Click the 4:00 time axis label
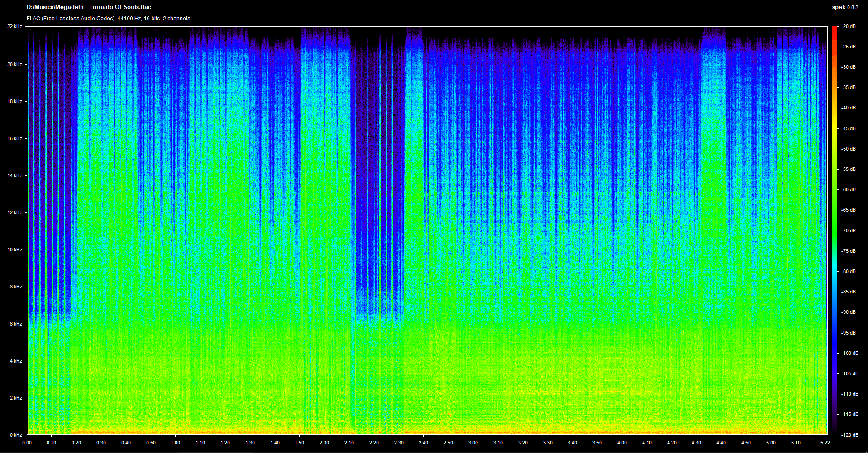 click(x=622, y=443)
